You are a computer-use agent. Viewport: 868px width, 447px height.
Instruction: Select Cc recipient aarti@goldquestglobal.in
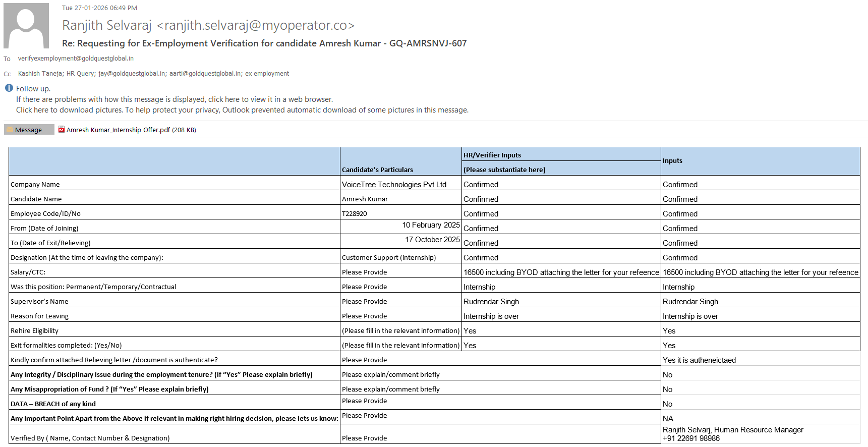(205, 74)
